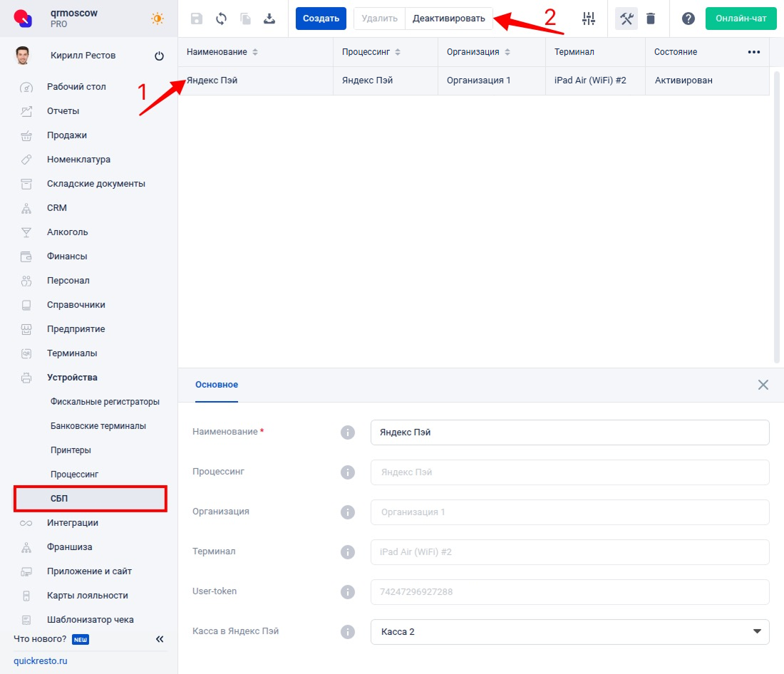The image size is (784, 674).
Task: Select the Основное tab
Action: coord(217,385)
